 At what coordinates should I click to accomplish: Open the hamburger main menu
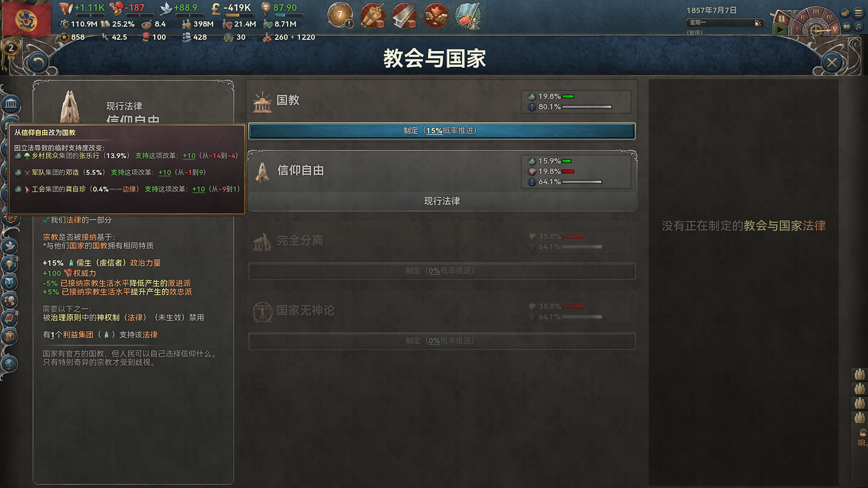point(858,13)
